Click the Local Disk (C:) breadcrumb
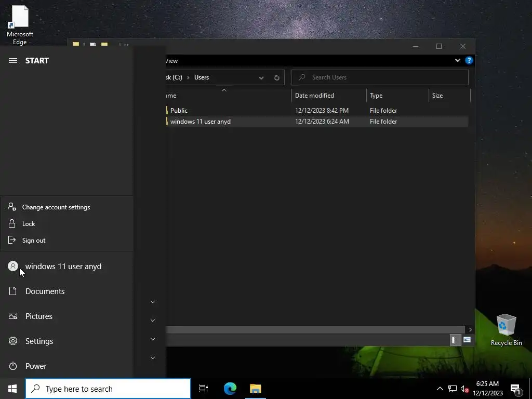This screenshot has height=399, width=532. click(174, 77)
